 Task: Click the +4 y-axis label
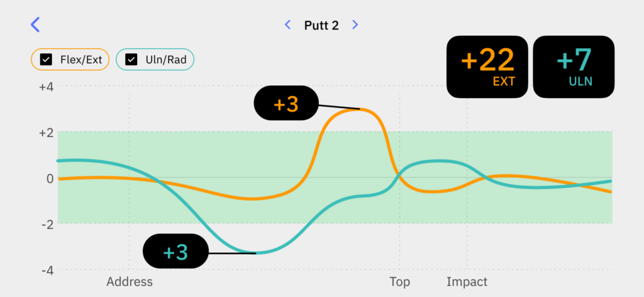click(47, 87)
